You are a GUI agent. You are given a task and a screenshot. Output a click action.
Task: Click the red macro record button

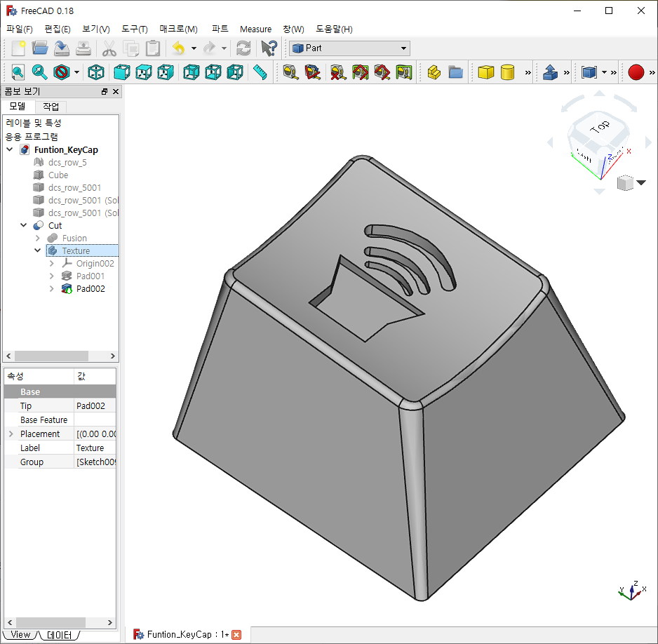[636, 72]
